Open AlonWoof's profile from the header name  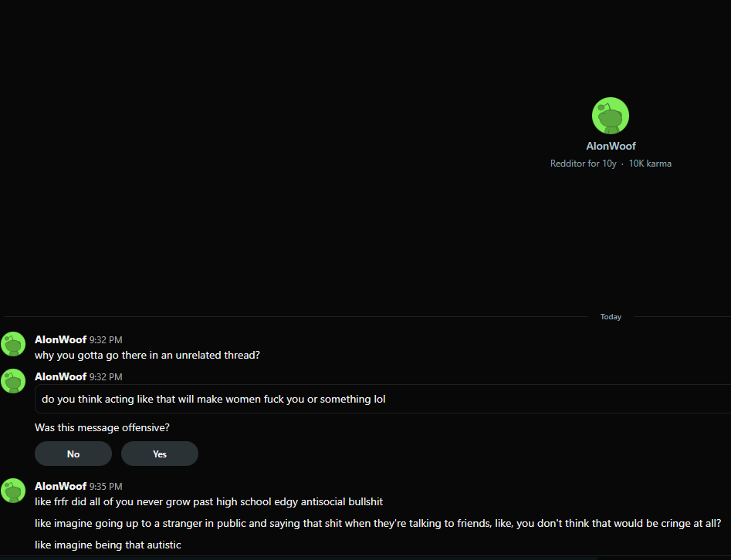[x=611, y=146]
